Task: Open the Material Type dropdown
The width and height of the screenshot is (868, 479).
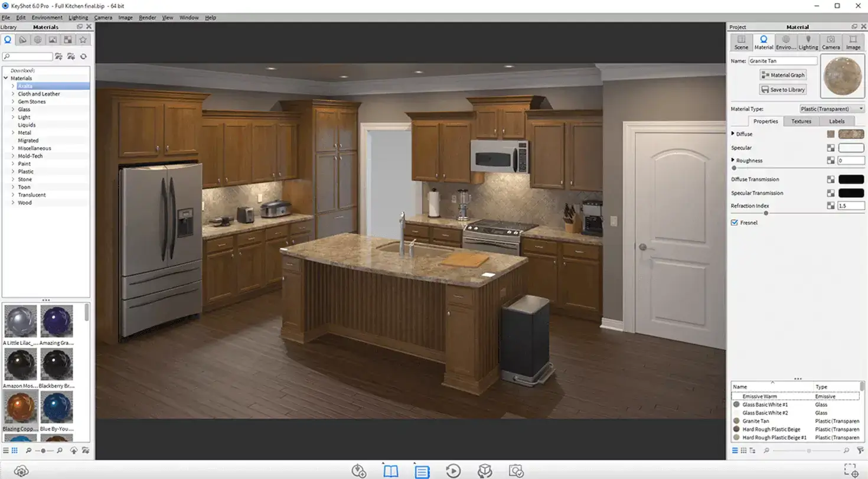Action: pyautogui.click(x=831, y=109)
